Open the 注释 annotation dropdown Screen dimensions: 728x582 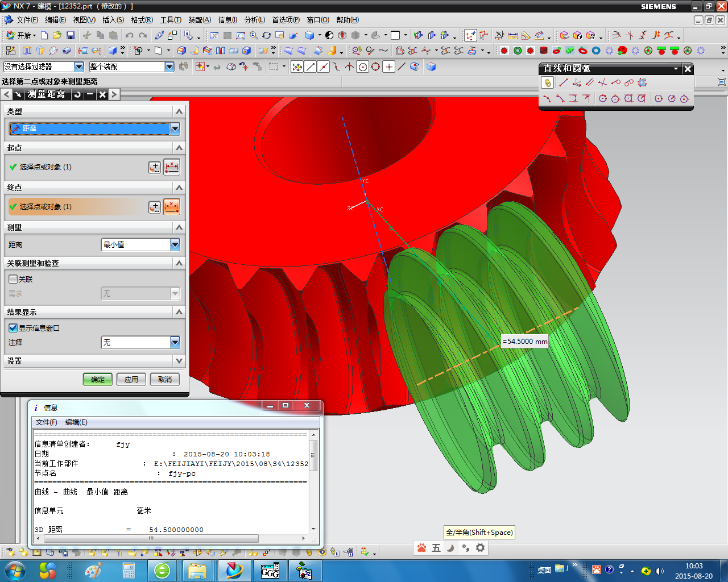point(175,342)
